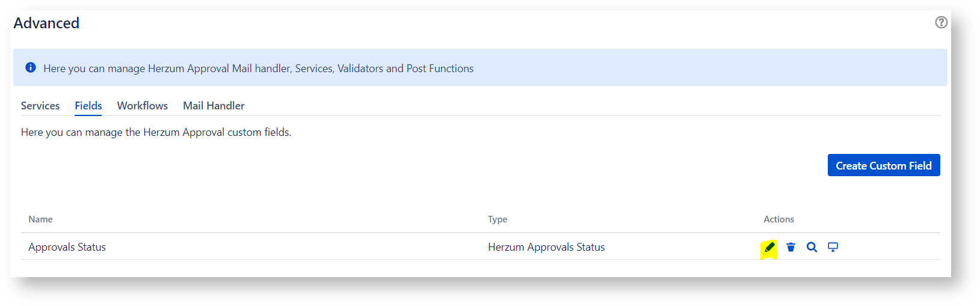Delete the Approvals Status field via trash icon

pyautogui.click(x=791, y=247)
